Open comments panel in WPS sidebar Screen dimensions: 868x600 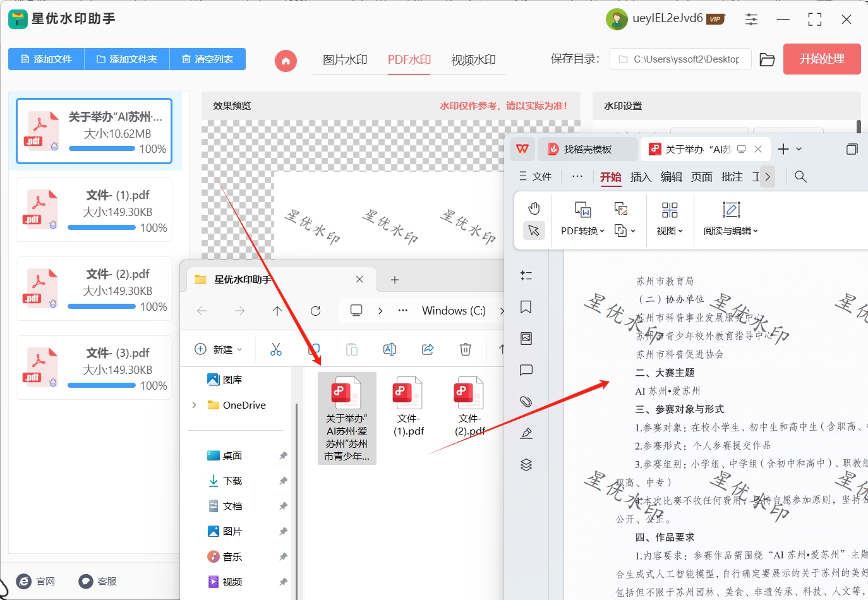(x=526, y=370)
